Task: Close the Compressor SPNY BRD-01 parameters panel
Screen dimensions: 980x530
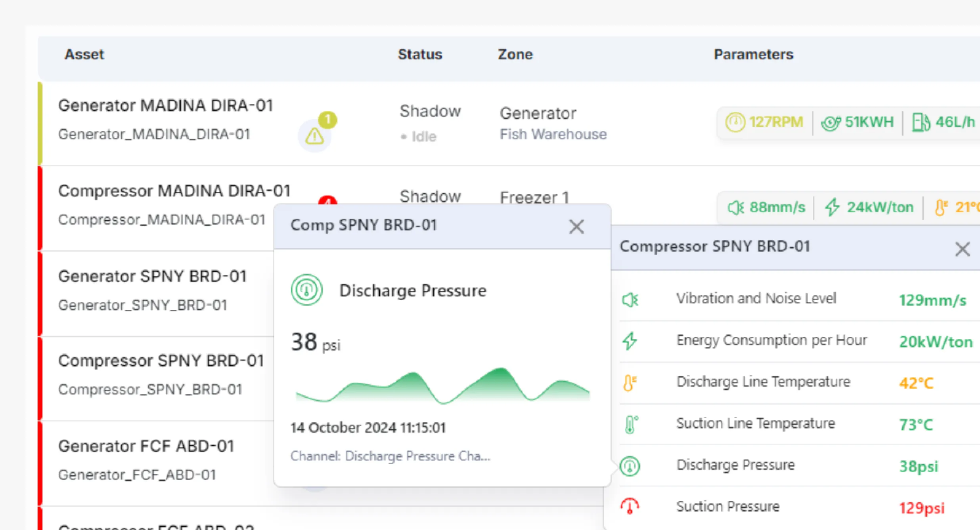Action: click(x=963, y=249)
